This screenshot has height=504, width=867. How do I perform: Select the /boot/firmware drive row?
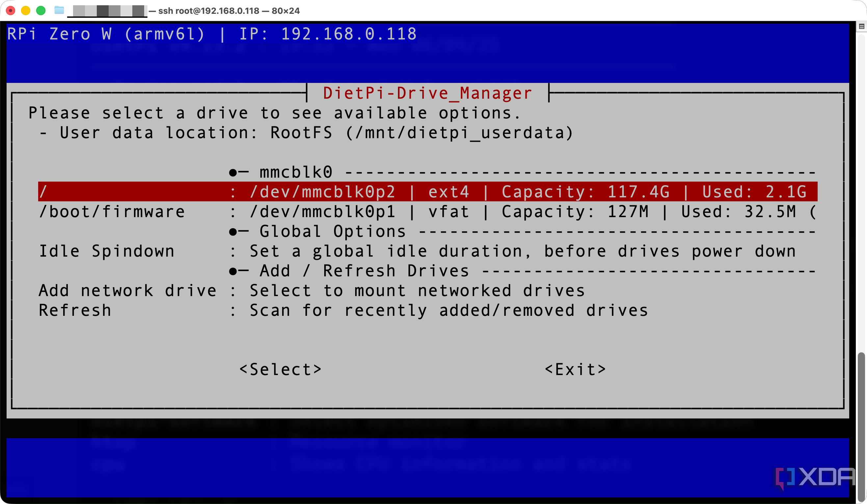(428, 212)
